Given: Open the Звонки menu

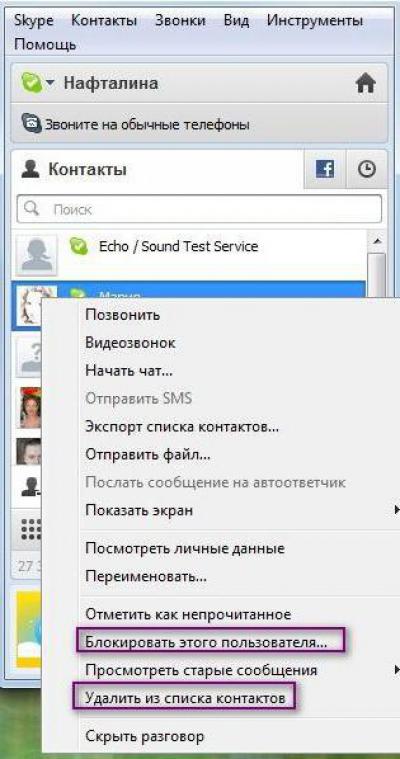Looking at the screenshot, I should [180, 21].
